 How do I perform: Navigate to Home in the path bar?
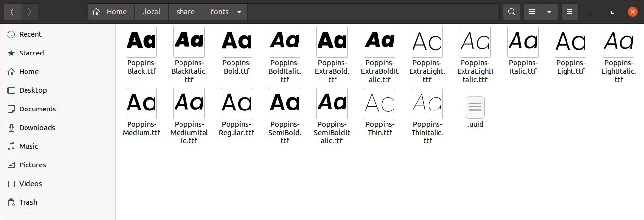coord(110,12)
